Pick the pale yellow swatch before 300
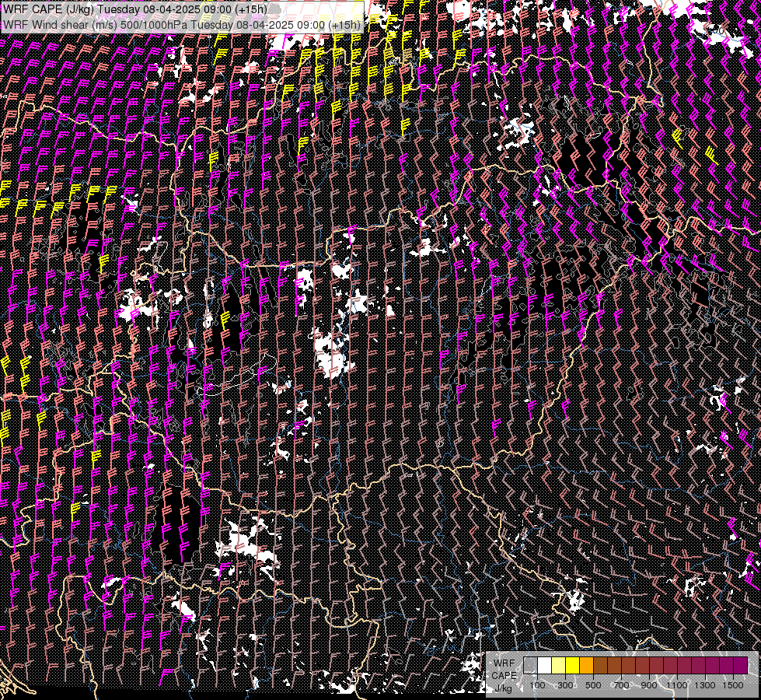Viewport: 761px width, 700px height. 559,665
